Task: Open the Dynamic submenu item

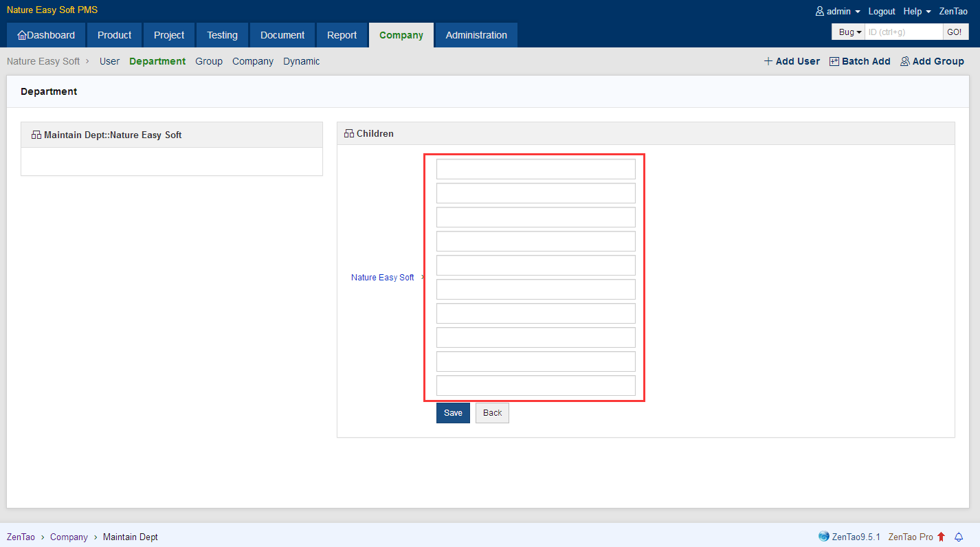Action: [x=301, y=61]
